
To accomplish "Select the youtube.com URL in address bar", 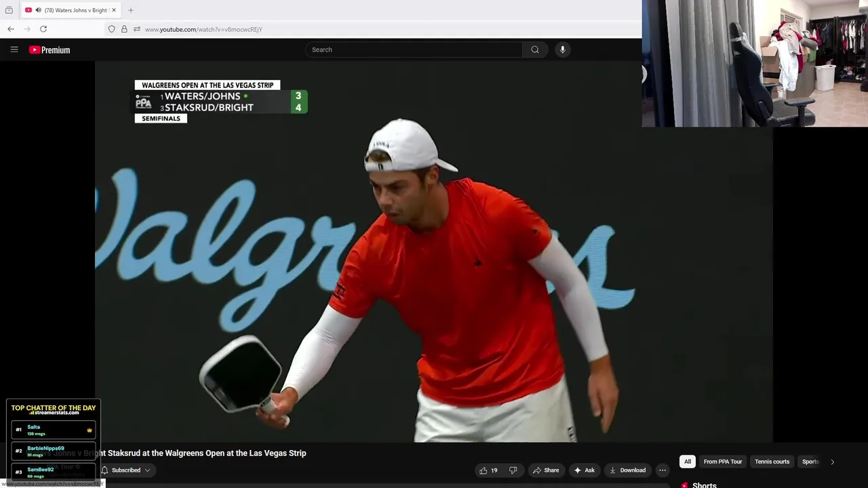I will coord(203,29).
